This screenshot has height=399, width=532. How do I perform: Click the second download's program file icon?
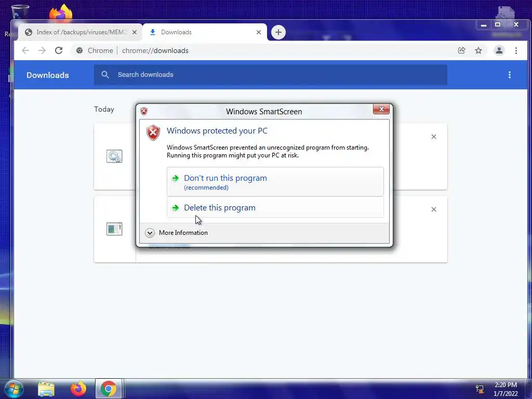(x=114, y=229)
